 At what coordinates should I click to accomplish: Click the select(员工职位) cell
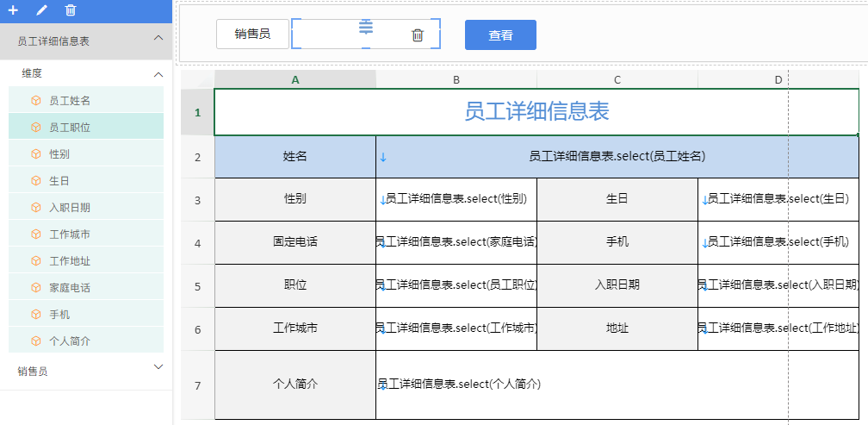456,286
